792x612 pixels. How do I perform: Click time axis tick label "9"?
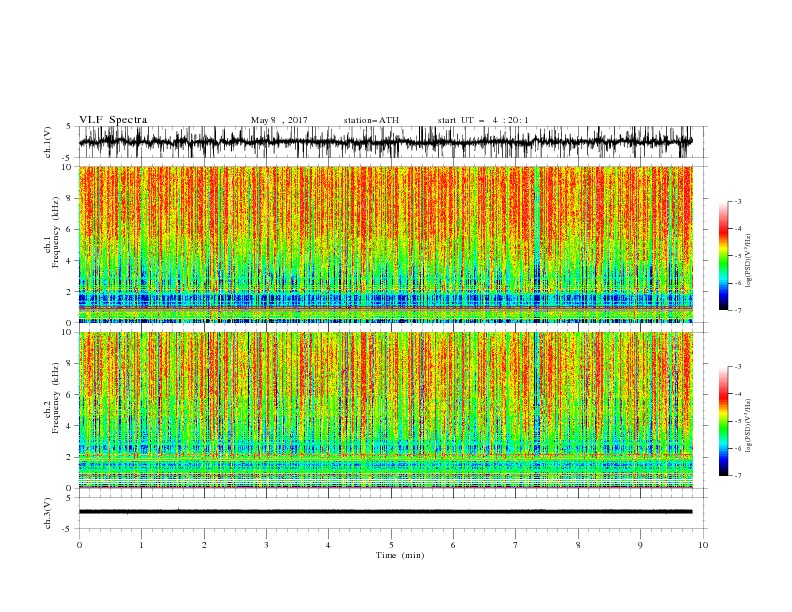[640, 545]
